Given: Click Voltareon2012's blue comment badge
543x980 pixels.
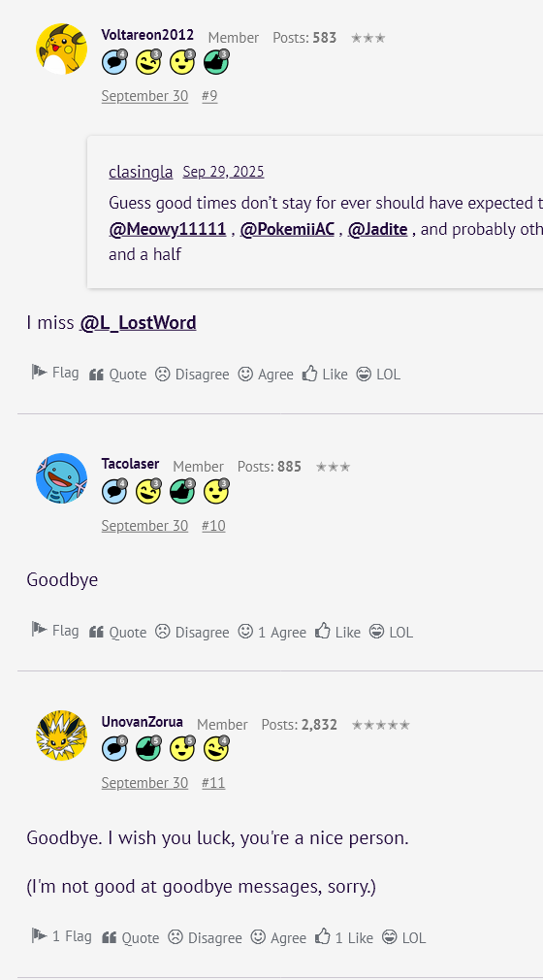Looking at the screenshot, I should [x=114, y=62].
